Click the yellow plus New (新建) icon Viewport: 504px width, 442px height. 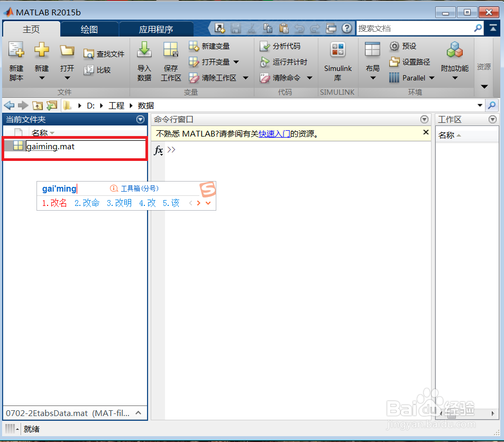tap(42, 50)
